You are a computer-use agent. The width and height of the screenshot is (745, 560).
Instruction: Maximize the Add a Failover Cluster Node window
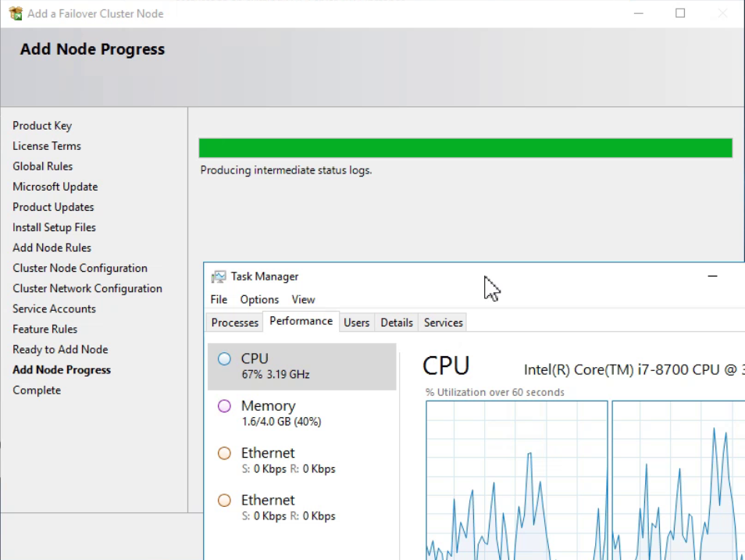[680, 13]
